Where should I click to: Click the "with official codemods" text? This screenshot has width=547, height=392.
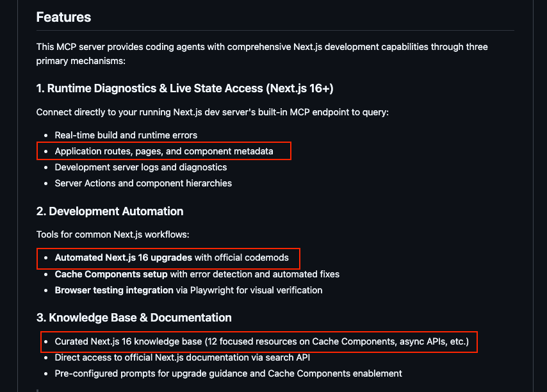coord(241,258)
